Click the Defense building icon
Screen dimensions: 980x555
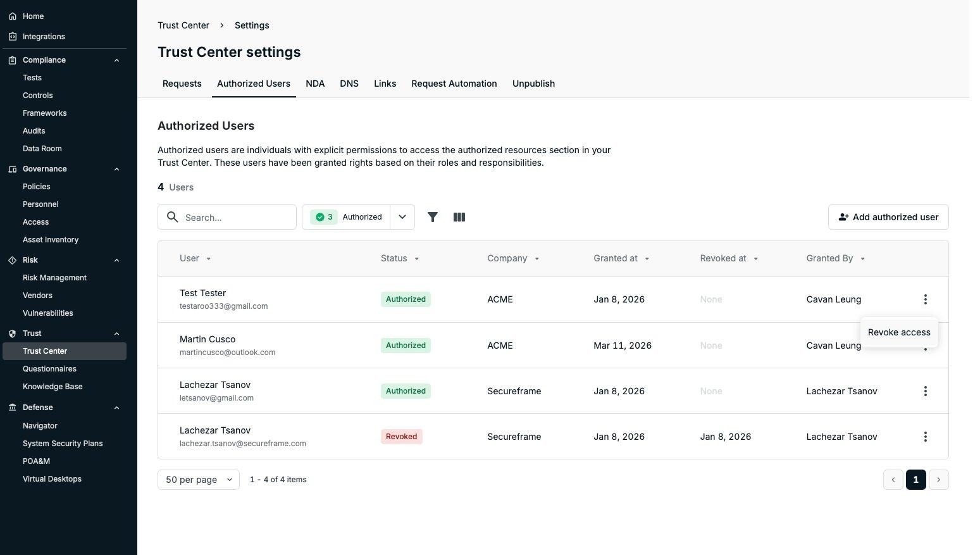pyautogui.click(x=13, y=408)
